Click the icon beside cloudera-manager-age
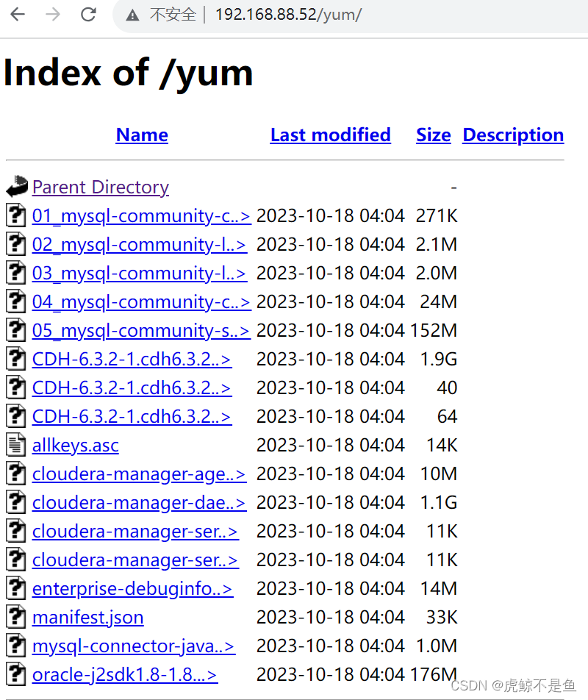Screen dimensions: 588x700 point(16,474)
